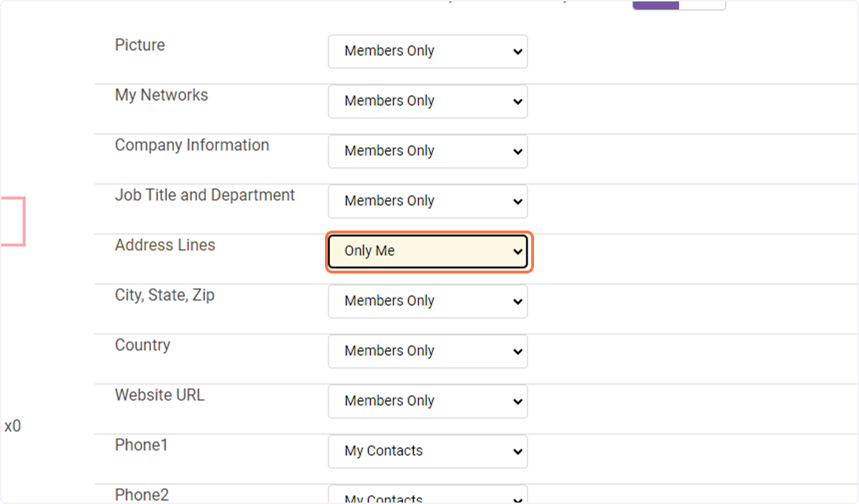Open the My Networks visibility dropdown

point(427,102)
